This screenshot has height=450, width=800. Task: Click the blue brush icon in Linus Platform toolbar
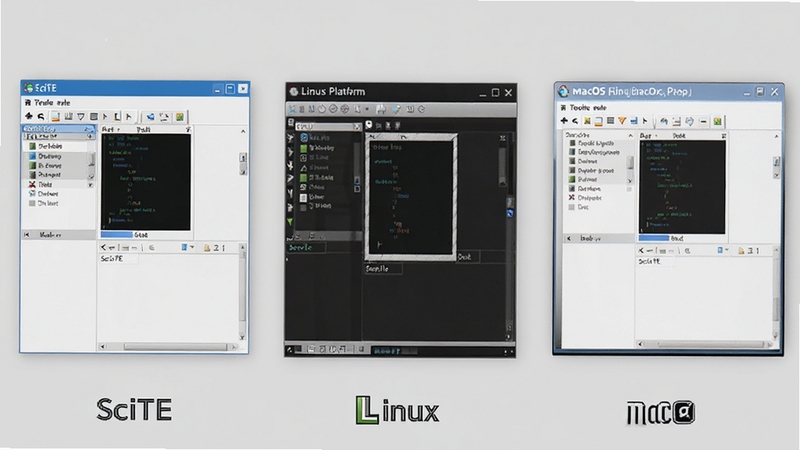pos(396,109)
